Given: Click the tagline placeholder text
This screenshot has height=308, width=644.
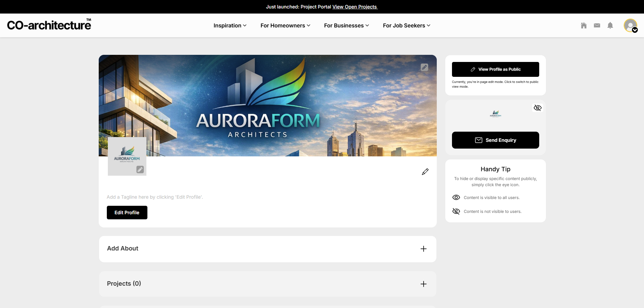Looking at the screenshot, I should (x=155, y=197).
